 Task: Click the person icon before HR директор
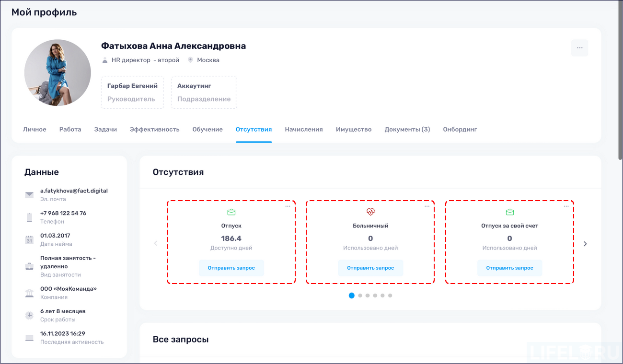coord(104,60)
